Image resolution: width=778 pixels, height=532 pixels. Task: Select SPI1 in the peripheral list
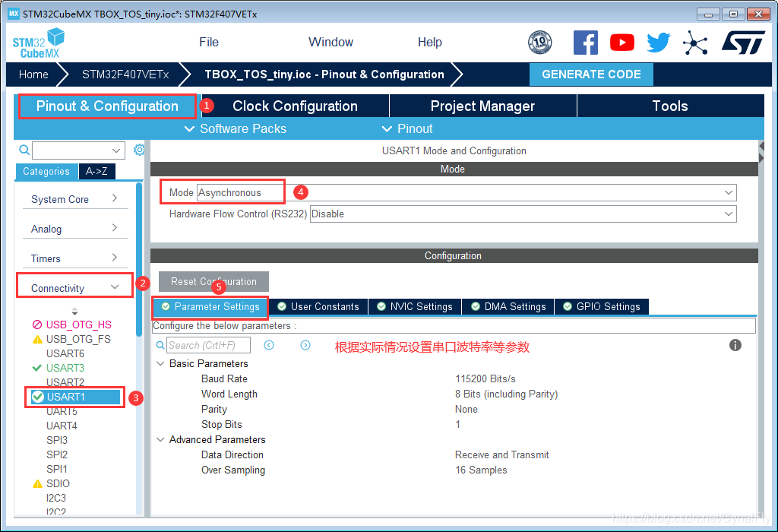(57, 469)
